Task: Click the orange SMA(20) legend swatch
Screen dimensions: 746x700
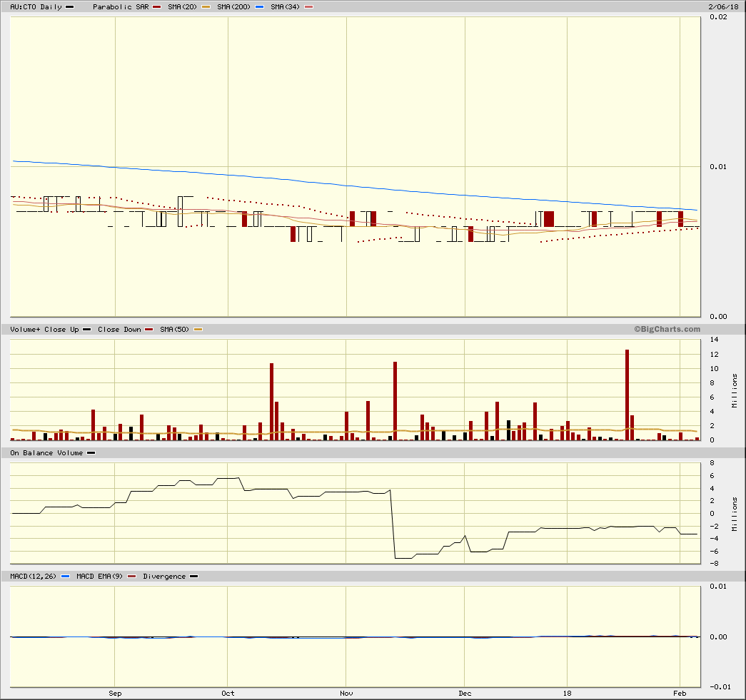Action: point(206,6)
